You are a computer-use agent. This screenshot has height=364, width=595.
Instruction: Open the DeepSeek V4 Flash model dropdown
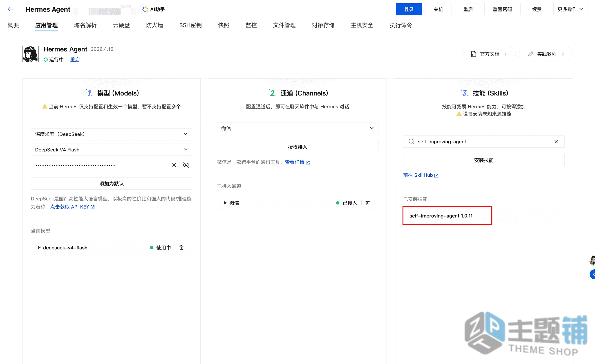(111, 150)
